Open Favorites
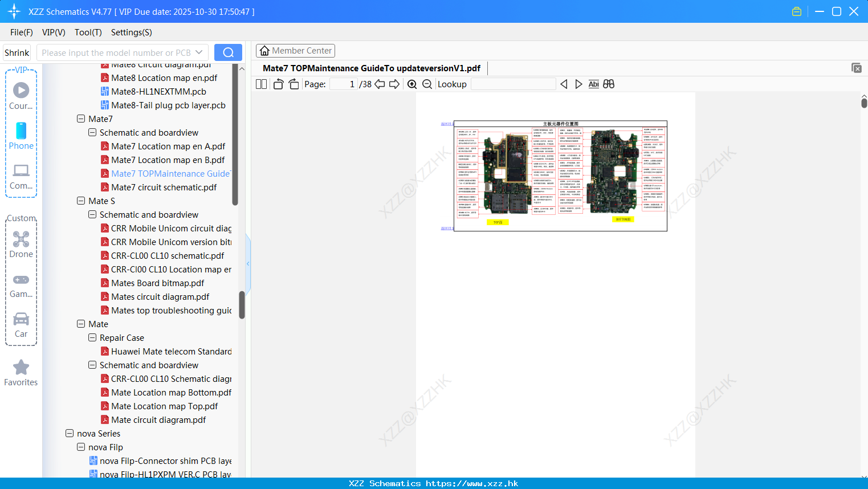 [x=21, y=373]
